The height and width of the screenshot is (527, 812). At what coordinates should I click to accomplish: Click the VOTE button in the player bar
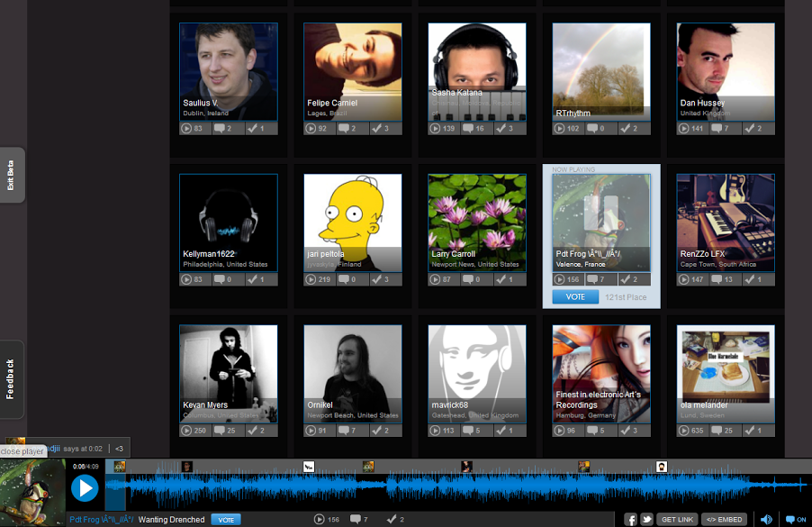point(226,520)
